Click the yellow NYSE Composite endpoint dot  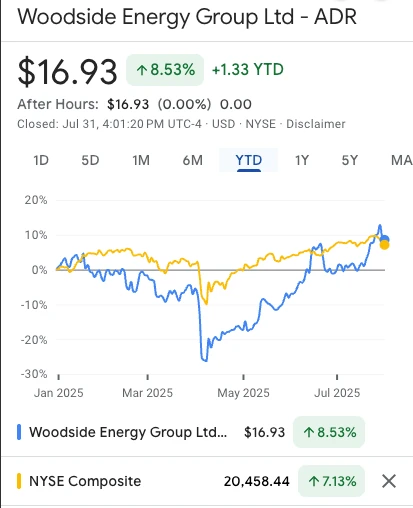[384, 245]
